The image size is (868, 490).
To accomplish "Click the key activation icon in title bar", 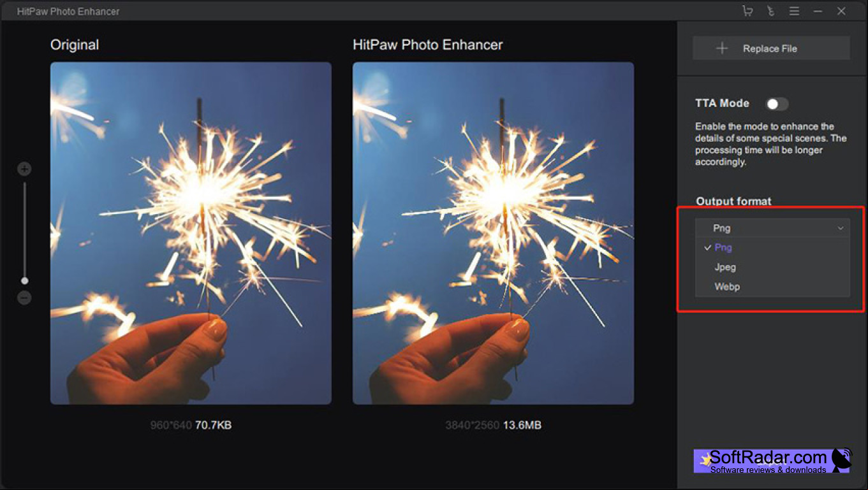I will pos(770,11).
